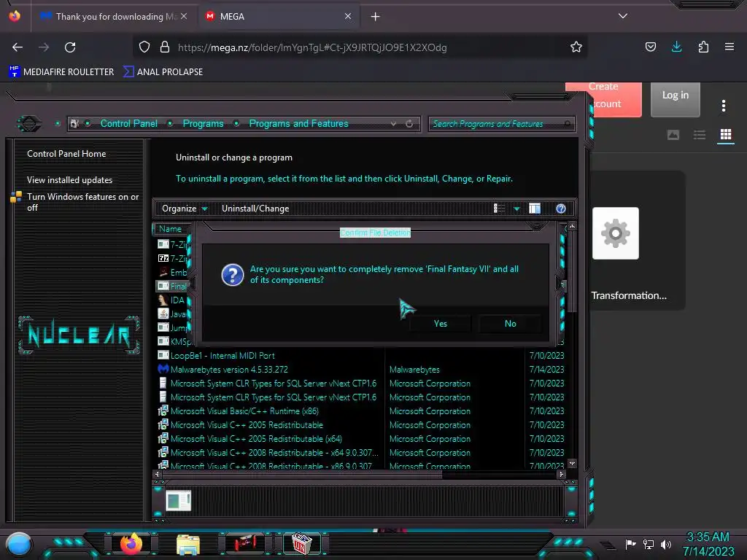Open Turn Windows features on or off
The image size is (747, 560).
pos(82,202)
